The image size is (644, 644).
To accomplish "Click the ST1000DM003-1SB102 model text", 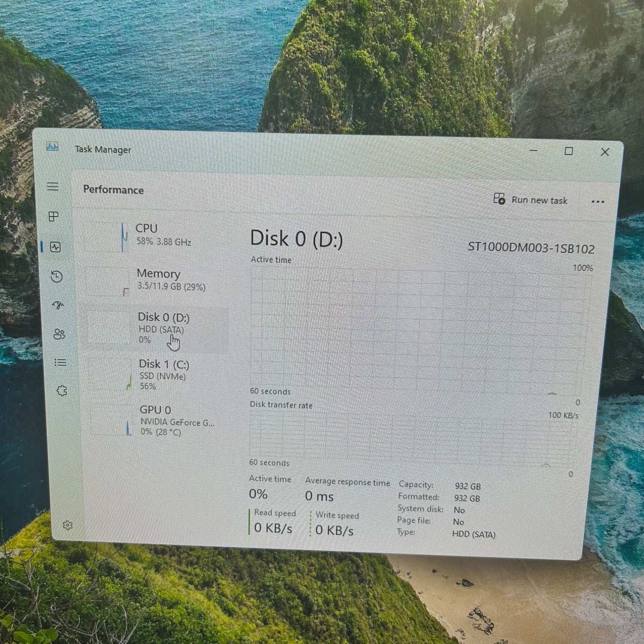I will [531, 248].
